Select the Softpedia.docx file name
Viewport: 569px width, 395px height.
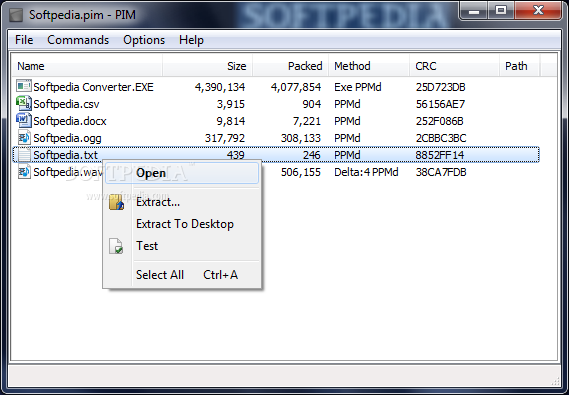[70, 121]
